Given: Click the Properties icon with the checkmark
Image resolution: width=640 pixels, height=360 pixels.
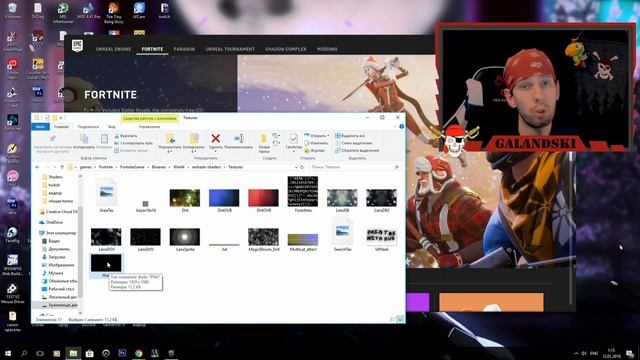Looking at the screenshot, I should click(x=293, y=138).
